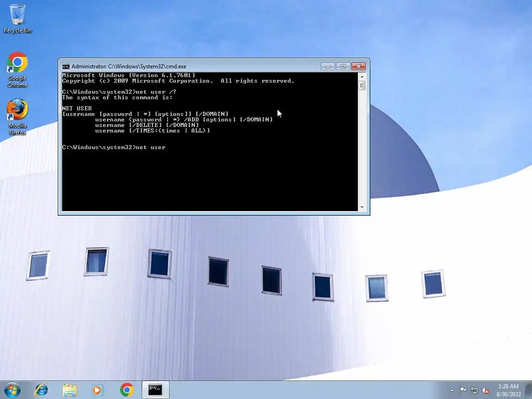This screenshot has width=532, height=399.
Task: Select the cmd.exe taskbar button
Action: click(x=155, y=390)
